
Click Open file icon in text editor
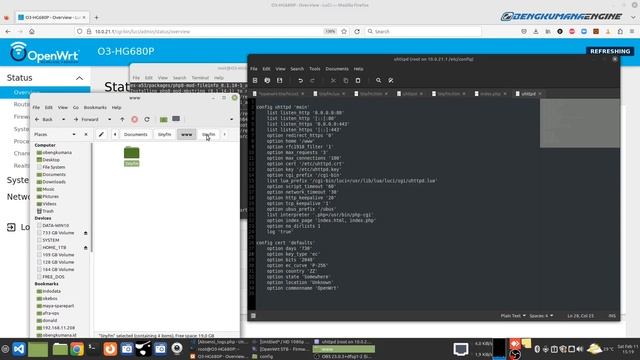267,80
